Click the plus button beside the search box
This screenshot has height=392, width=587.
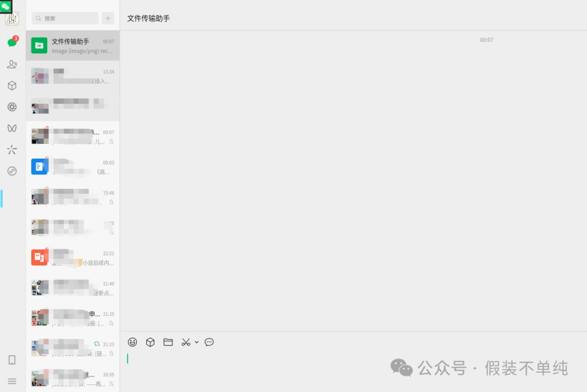coord(108,18)
